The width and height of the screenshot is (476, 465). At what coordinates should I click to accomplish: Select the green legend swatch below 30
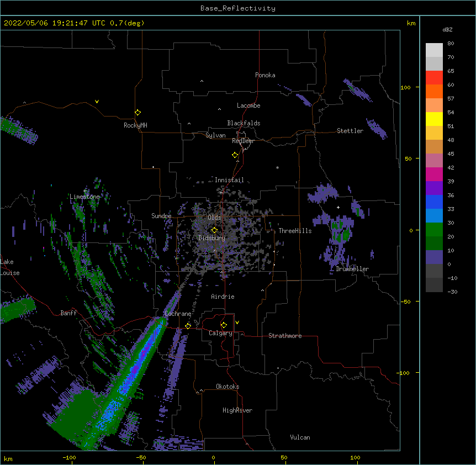[434, 230]
